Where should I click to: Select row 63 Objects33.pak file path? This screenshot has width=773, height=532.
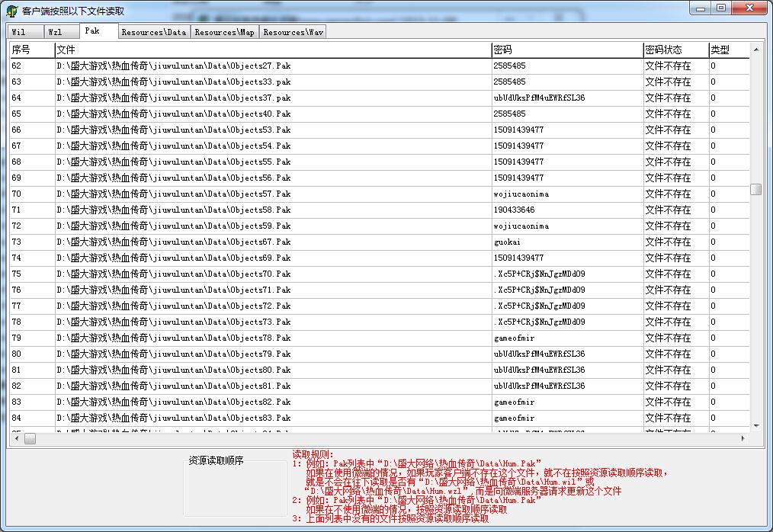tap(174, 82)
